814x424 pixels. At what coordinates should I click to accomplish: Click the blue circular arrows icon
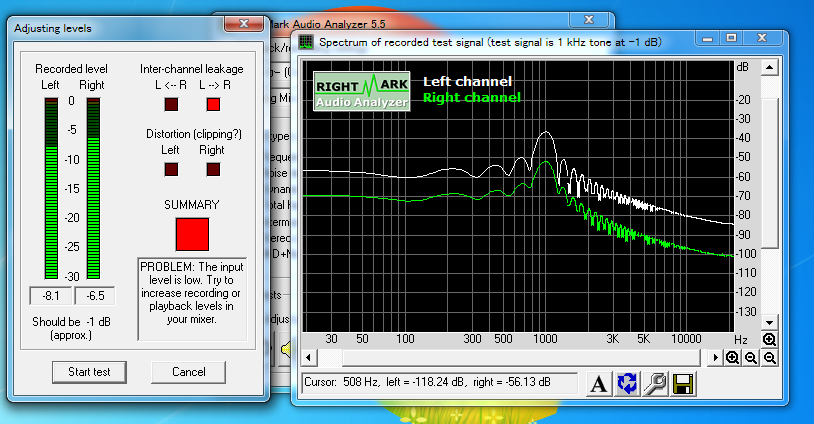click(x=627, y=383)
